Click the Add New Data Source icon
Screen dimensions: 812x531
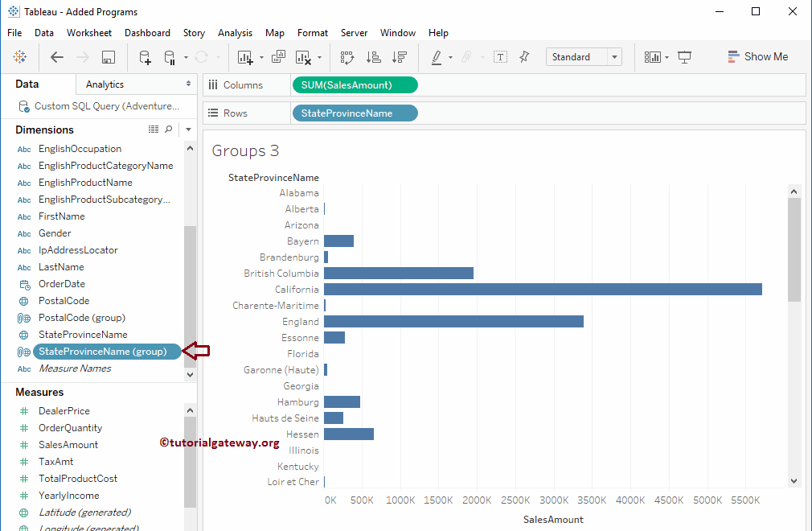click(145, 57)
